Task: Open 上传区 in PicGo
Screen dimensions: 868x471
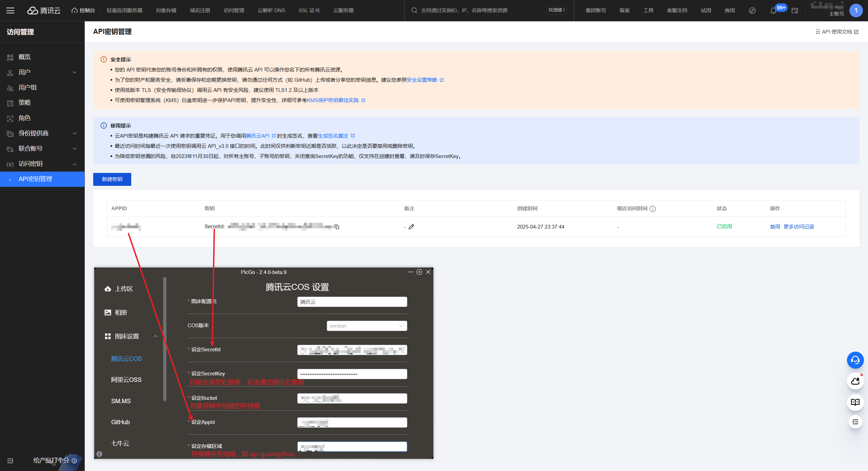Action: click(119, 289)
